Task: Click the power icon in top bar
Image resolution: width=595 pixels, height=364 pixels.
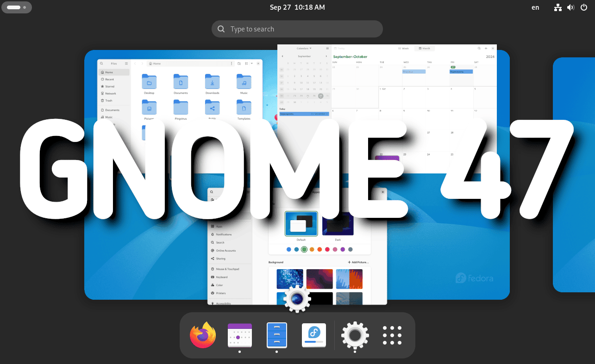Action: tap(583, 7)
